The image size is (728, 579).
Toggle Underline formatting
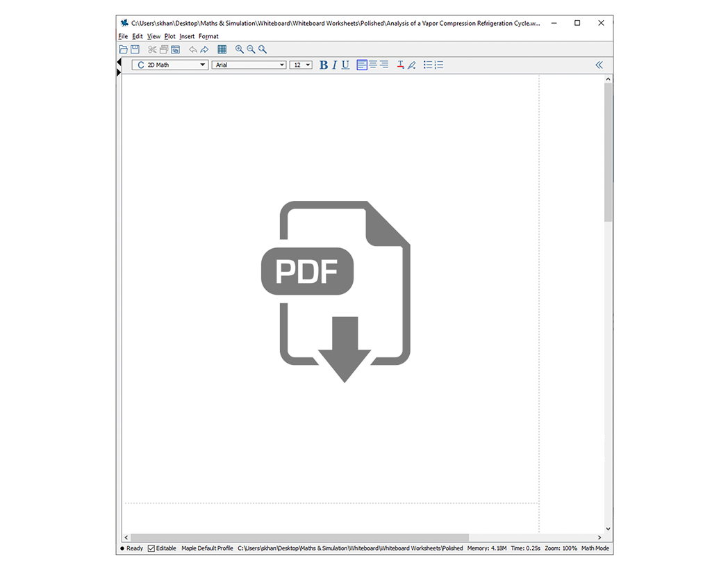tap(345, 65)
